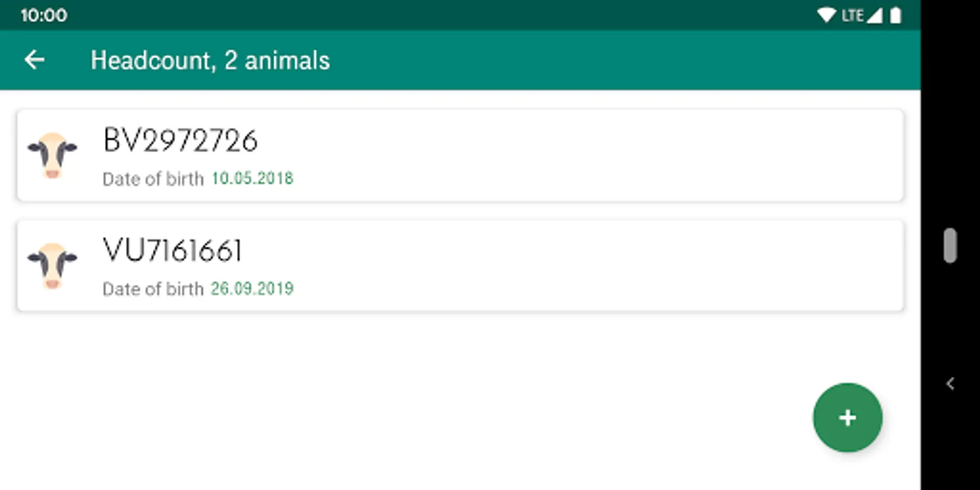Click birth date 26.09.2019
The height and width of the screenshot is (490, 980).
point(252,289)
